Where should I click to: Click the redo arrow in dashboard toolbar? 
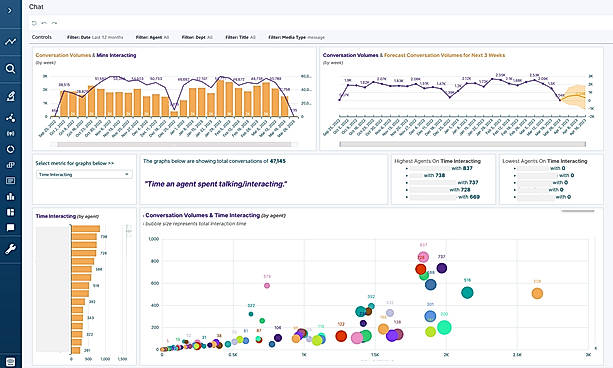[54, 23]
